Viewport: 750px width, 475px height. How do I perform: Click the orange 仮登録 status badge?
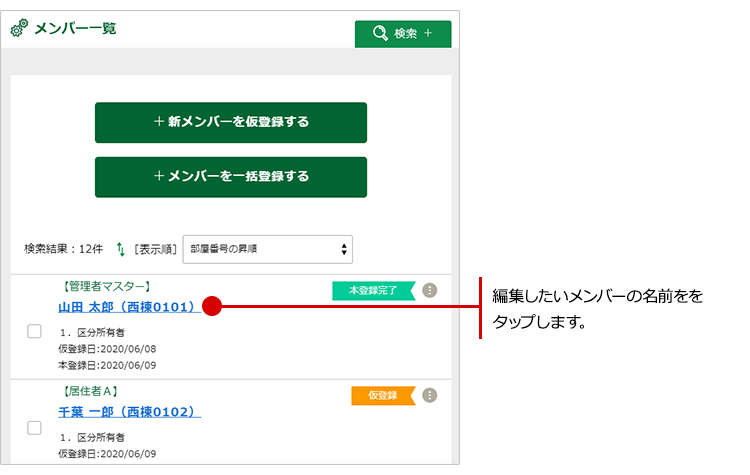382,395
